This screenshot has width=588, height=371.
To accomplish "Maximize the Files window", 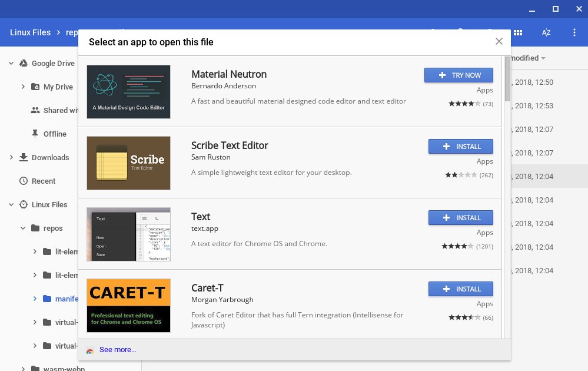I will click(x=556, y=9).
